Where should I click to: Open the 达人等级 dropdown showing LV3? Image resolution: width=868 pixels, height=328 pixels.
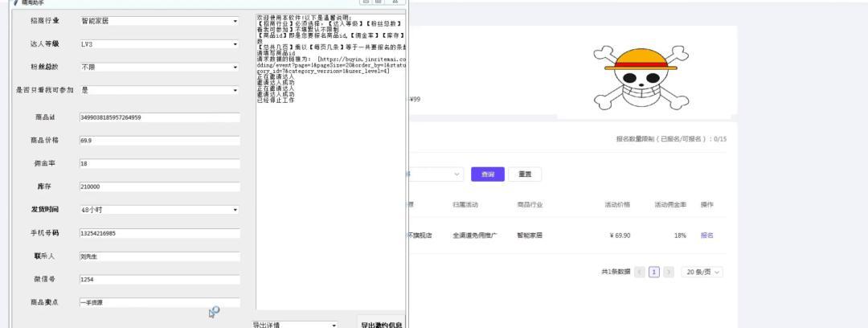point(159,43)
